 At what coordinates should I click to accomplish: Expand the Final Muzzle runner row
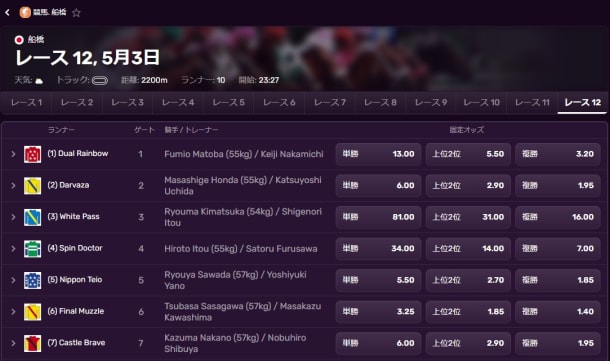click(13, 312)
